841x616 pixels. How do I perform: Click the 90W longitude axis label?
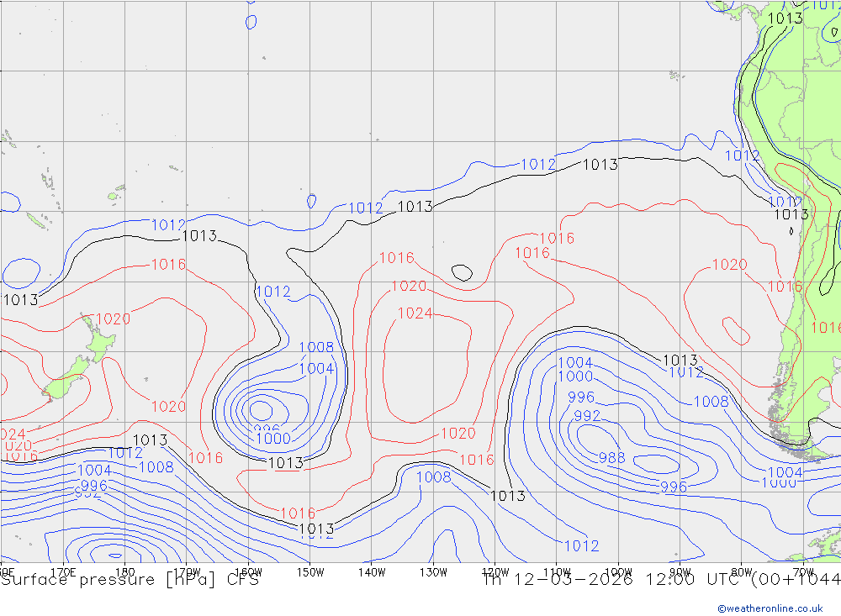point(680,572)
